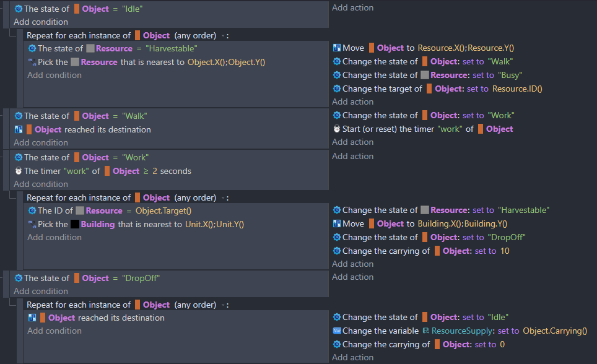Image resolution: width=597 pixels, height=364 pixels.
Task: Open the "any order" dropdown under the Idle event
Action: (x=223, y=36)
